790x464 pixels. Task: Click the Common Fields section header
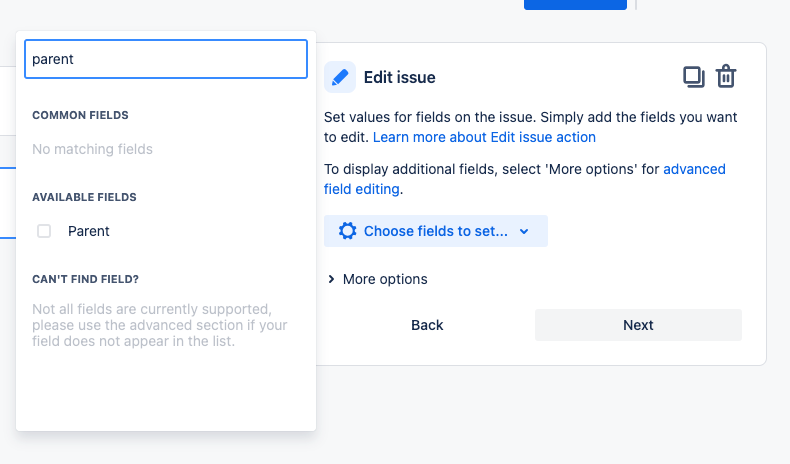tap(80, 115)
